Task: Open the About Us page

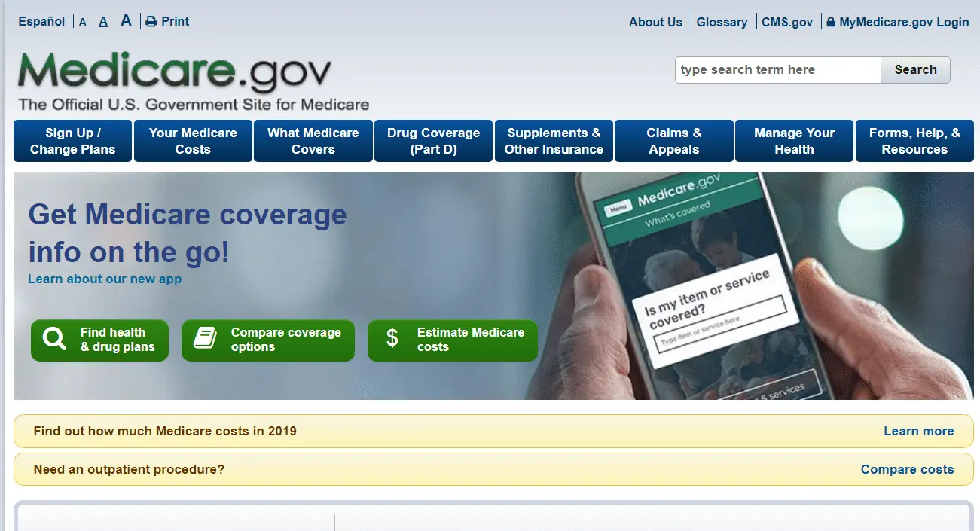Action: [x=655, y=22]
